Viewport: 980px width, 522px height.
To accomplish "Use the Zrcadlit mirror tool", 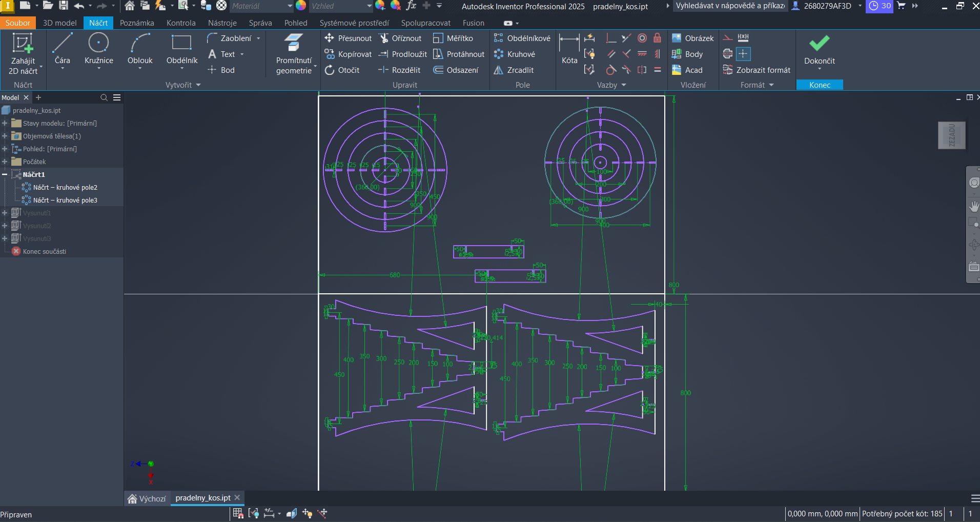I will pyautogui.click(x=514, y=70).
